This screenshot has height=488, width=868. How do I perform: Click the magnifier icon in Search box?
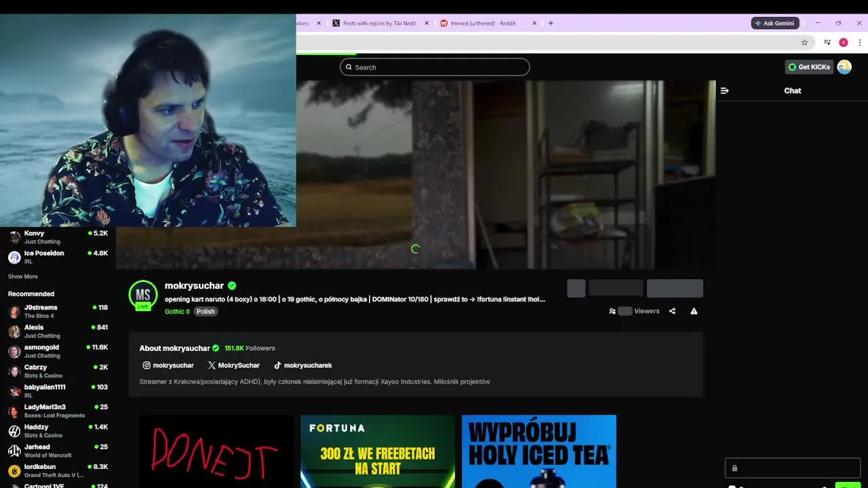(349, 67)
